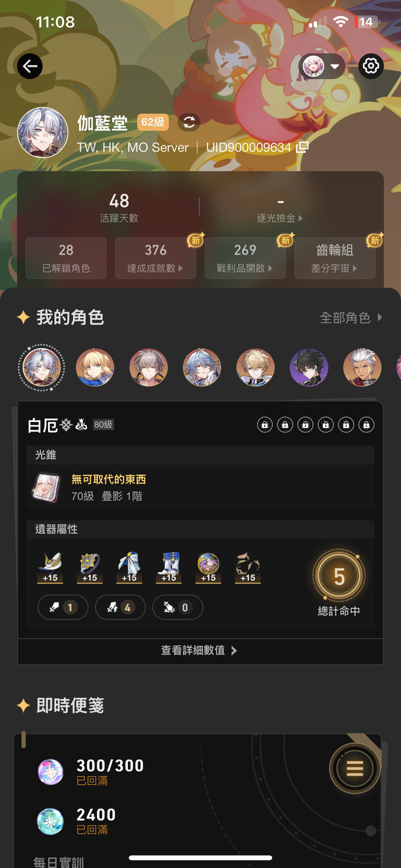This screenshot has width=401, height=868.
Task: Select the first character avatar
Action: click(42, 368)
